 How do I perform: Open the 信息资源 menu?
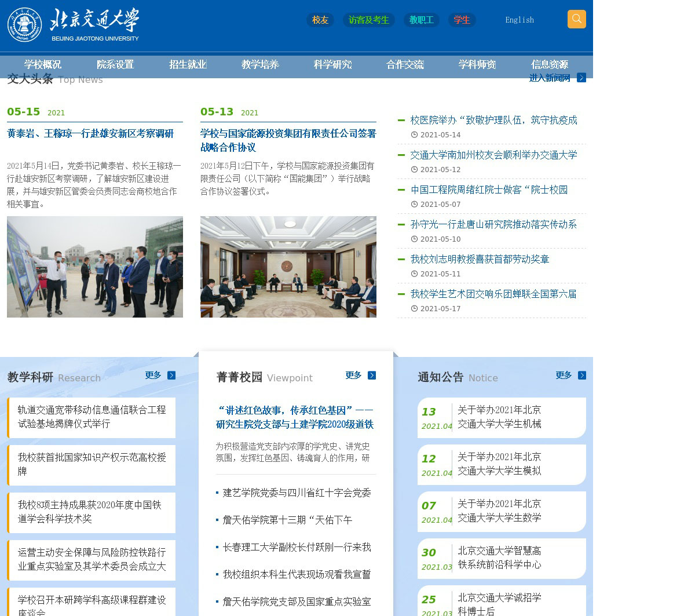click(550, 64)
